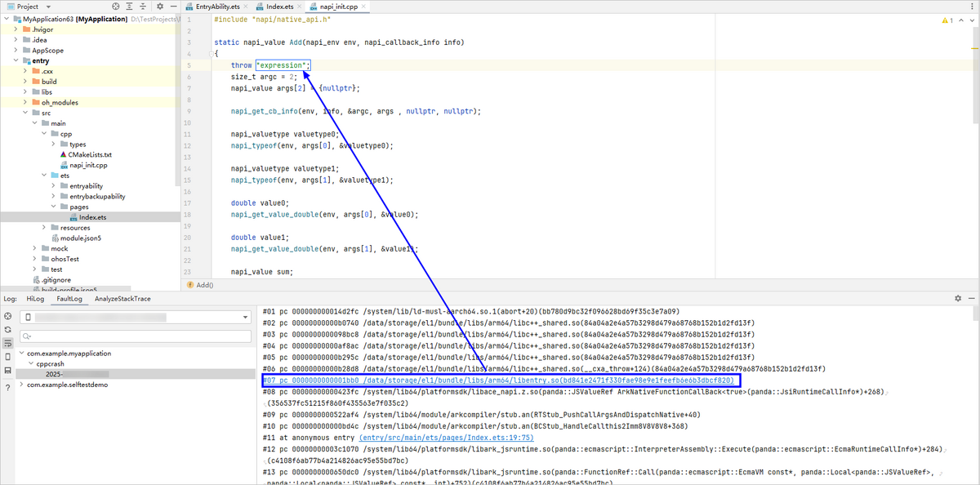Open log panel settings gear at right

[x=957, y=299]
